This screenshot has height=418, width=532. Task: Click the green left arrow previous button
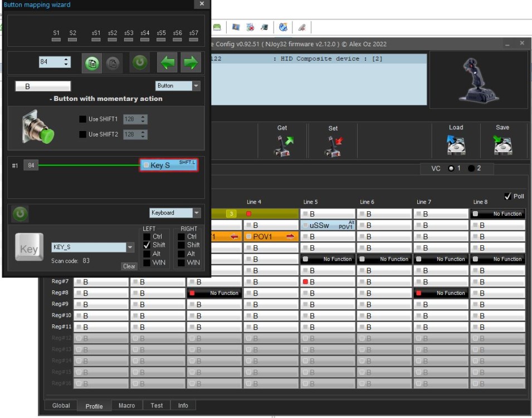coord(166,63)
